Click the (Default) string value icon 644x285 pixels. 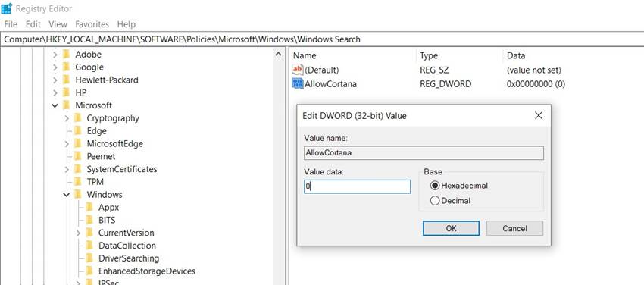click(x=297, y=70)
